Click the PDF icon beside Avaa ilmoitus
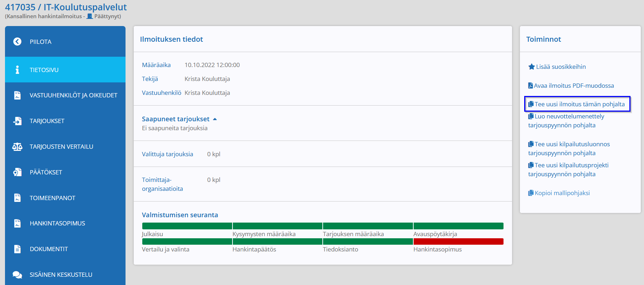Screen dimensions: 644x285 (x=530, y=86)
